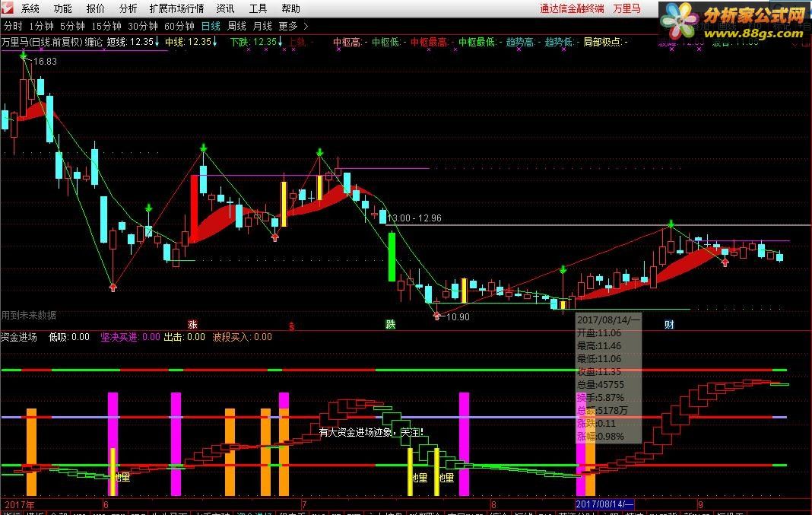Screen dimensions: 812x515
Task: Select the 月线 monthly chart tab
Action: [262, 26]
